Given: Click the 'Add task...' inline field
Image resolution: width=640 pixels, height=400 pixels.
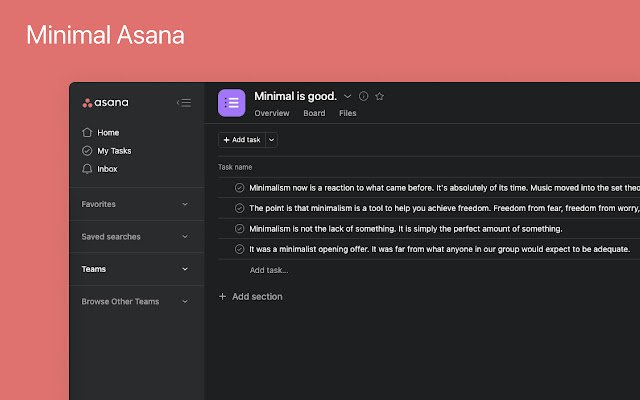Looking at the screenshot, I should (x=269, y=270).
